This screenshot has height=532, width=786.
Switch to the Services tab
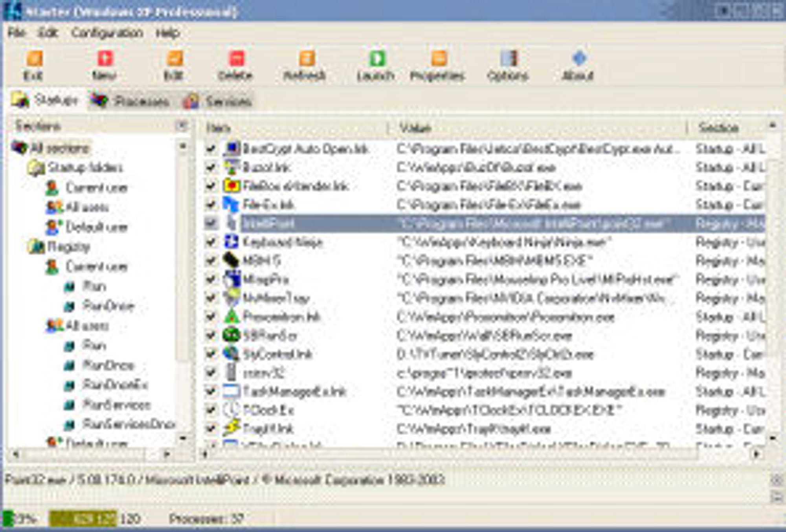pos(219,101)
